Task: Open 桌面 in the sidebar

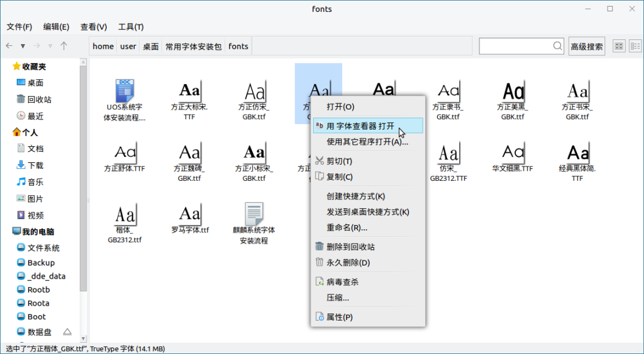Action: (30, 82)
